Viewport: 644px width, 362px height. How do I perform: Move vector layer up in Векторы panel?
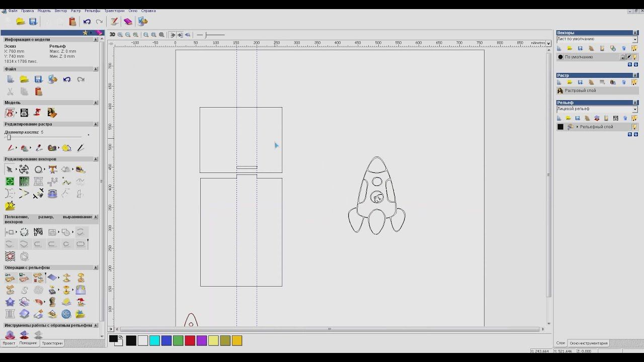(x=629, y=64)
